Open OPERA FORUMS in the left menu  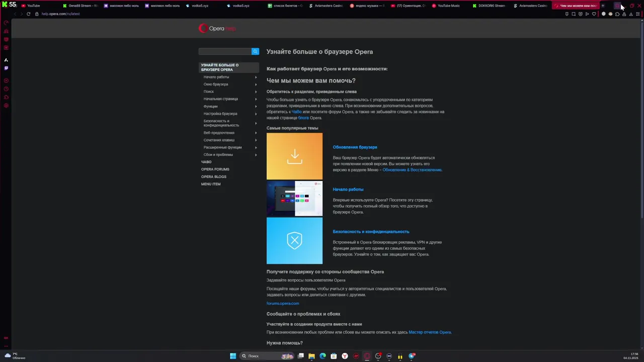click(215, 169)
